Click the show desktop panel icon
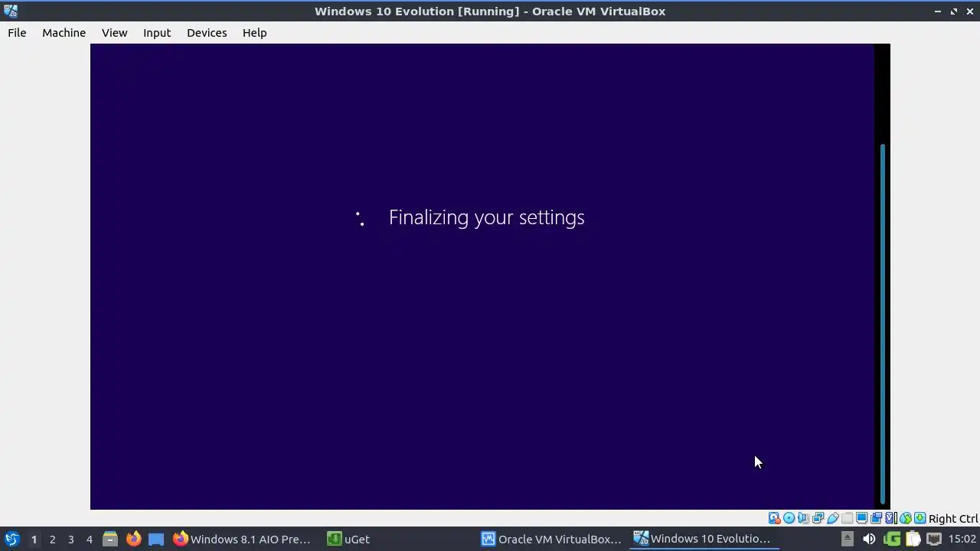Viewport: 980px width, 551px height. click(156, 539)
